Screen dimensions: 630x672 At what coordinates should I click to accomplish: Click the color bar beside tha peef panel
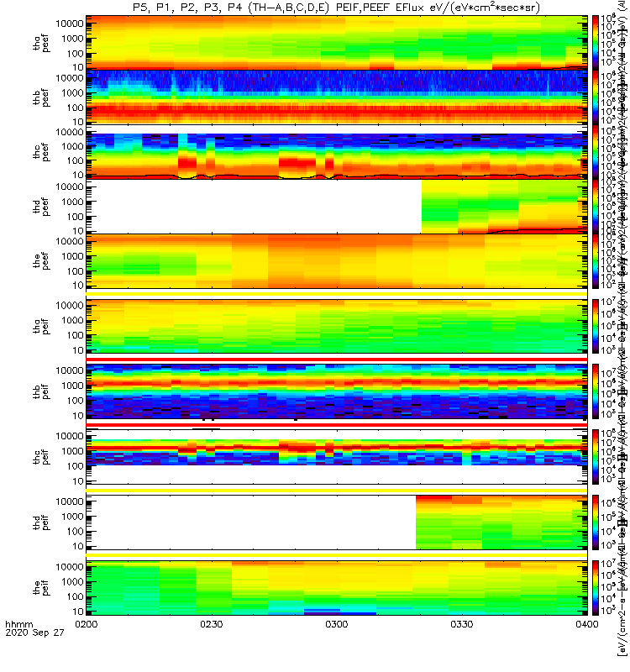pyautogui.click(x=596, y=43)
